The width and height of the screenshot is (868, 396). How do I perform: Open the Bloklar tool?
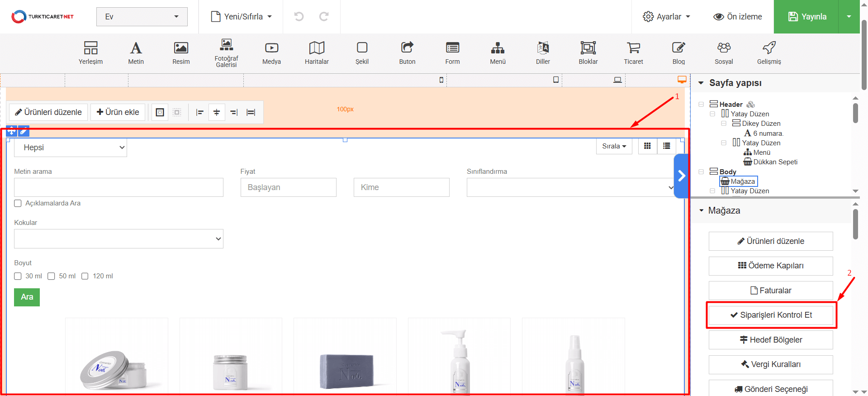588,52
